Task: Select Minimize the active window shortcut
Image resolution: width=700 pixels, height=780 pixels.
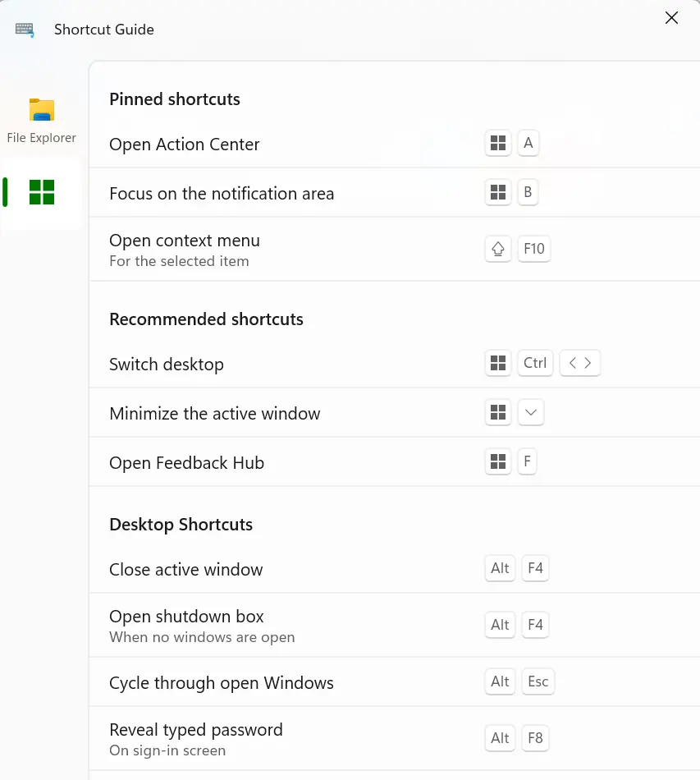Action: point(394,413)
